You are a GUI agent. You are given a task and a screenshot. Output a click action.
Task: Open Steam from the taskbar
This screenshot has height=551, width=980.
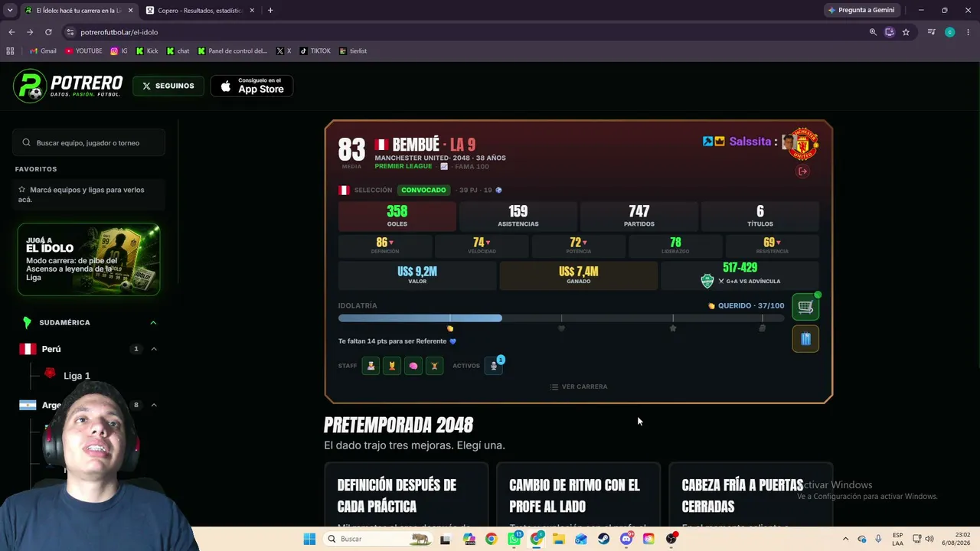[604, 539]
